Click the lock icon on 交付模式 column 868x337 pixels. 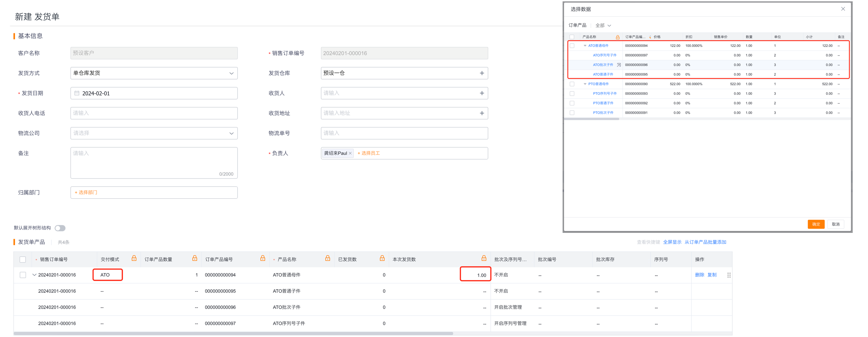pyautogui.click(x=134, y=258)
